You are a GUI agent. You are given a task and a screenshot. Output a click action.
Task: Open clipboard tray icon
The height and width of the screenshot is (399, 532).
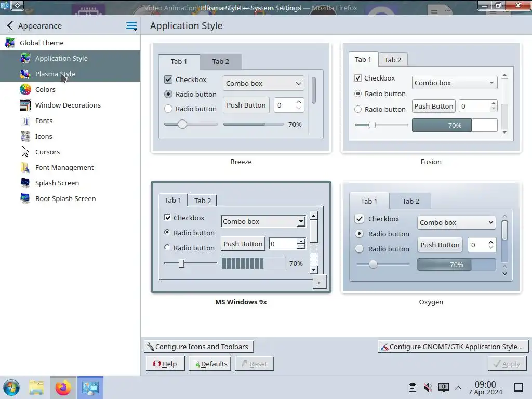coord(412,388)
